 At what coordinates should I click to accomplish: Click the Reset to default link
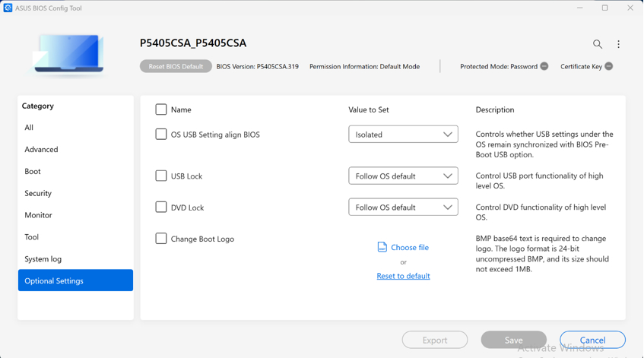pyautogui.click(x=403, y=276)
